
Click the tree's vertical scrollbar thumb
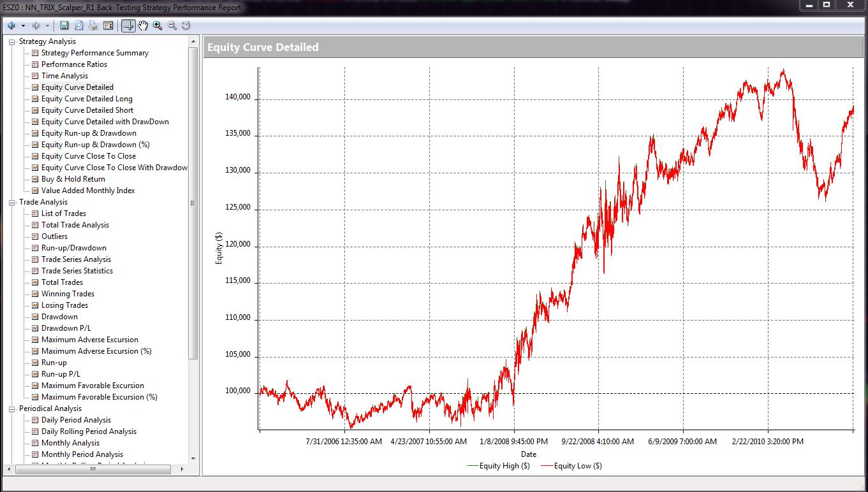193,203
